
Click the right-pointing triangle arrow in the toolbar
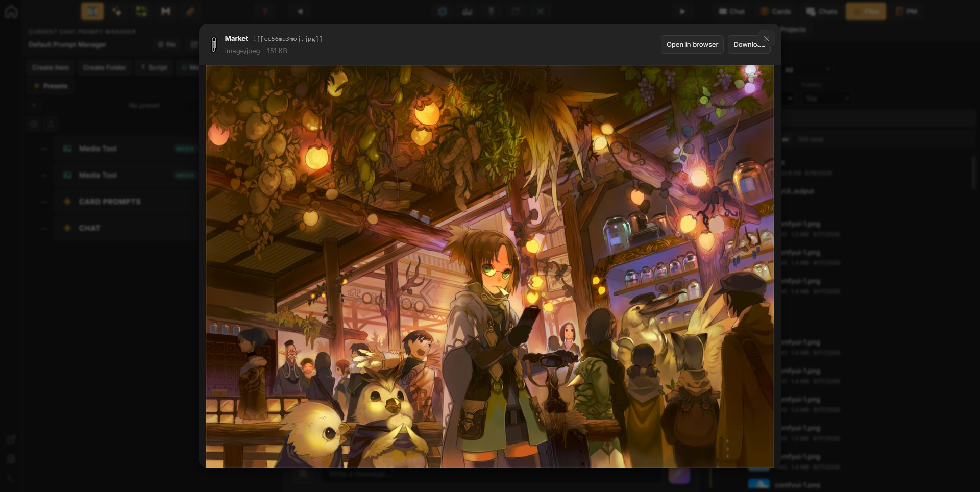[x=682, y=11]
